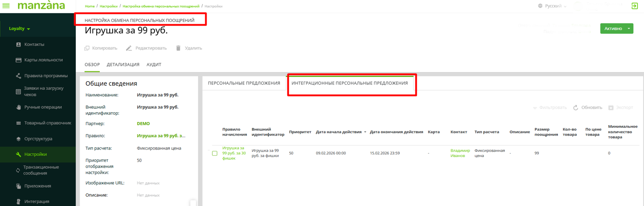644x206 pixels.
Task: Open Контакты in the sidebar
Action: point(34,44)
